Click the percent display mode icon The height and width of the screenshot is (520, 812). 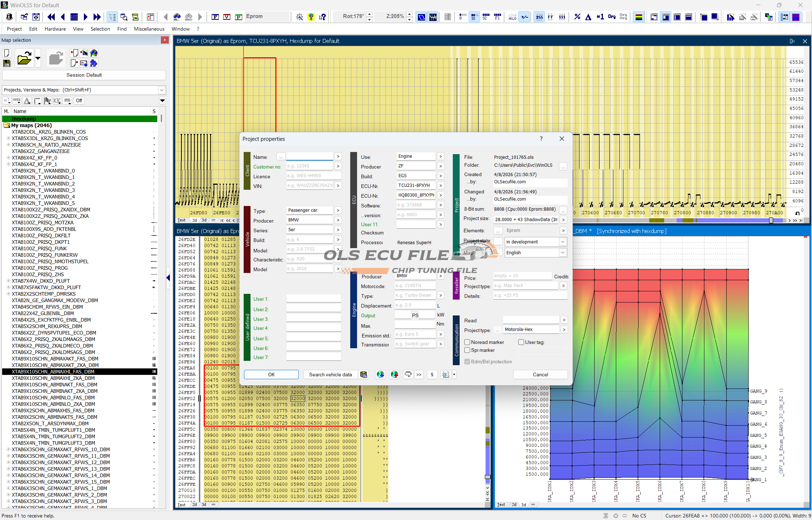577,17
